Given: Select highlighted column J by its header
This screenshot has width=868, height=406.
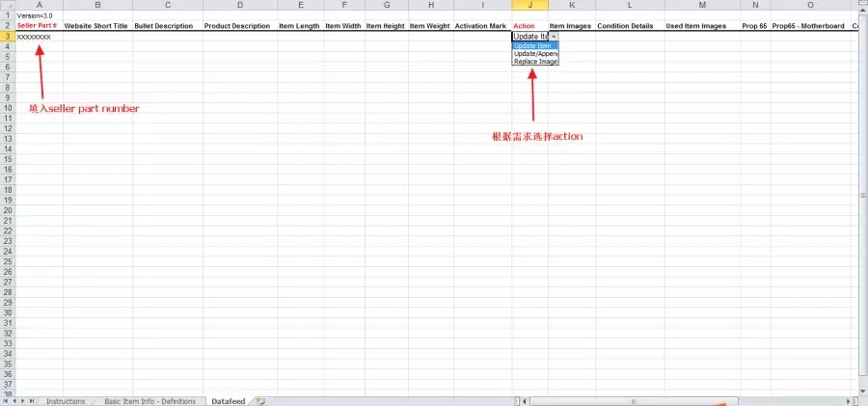Looking at the screenshot, I should (x=530, y=5).
